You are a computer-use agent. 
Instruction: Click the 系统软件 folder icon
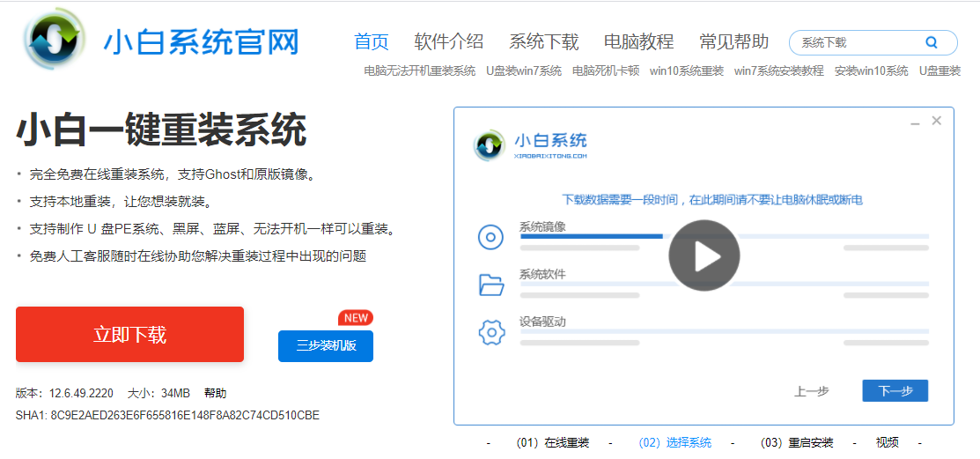490,285
